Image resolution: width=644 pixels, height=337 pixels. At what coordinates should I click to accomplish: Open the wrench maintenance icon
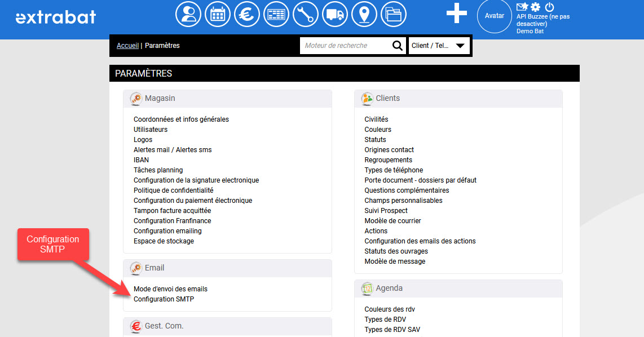[x=276, y=15]
